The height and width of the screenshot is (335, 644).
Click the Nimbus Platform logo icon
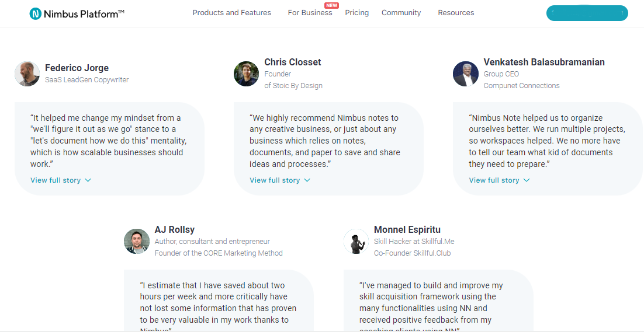[x=35, y=13]
